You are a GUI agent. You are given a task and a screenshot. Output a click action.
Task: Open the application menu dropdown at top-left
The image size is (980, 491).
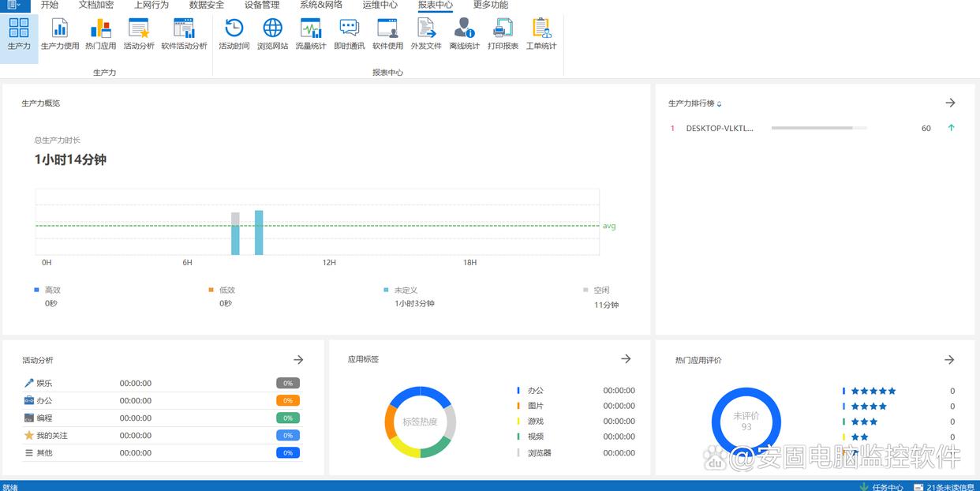point(15,5)
